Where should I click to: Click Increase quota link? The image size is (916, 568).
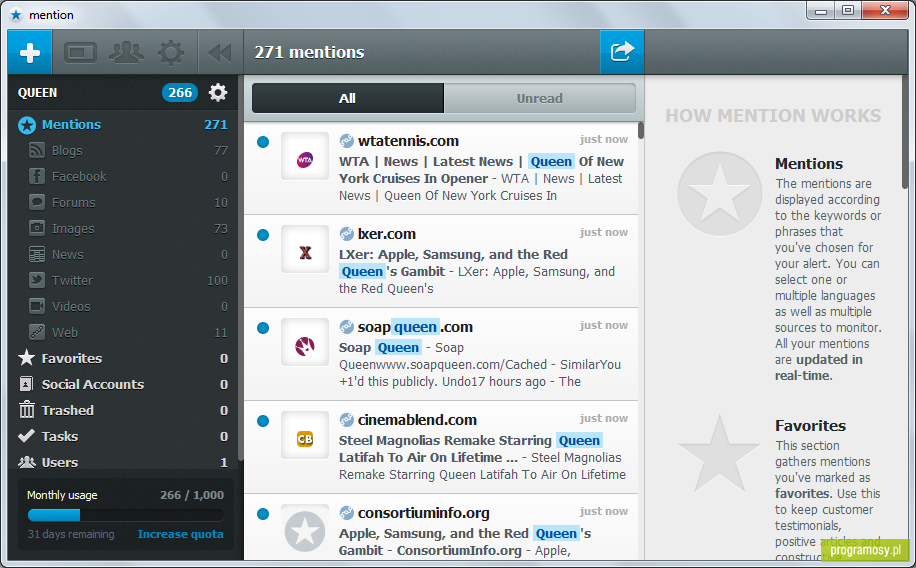pyautogui.click(x=181, y=534)
